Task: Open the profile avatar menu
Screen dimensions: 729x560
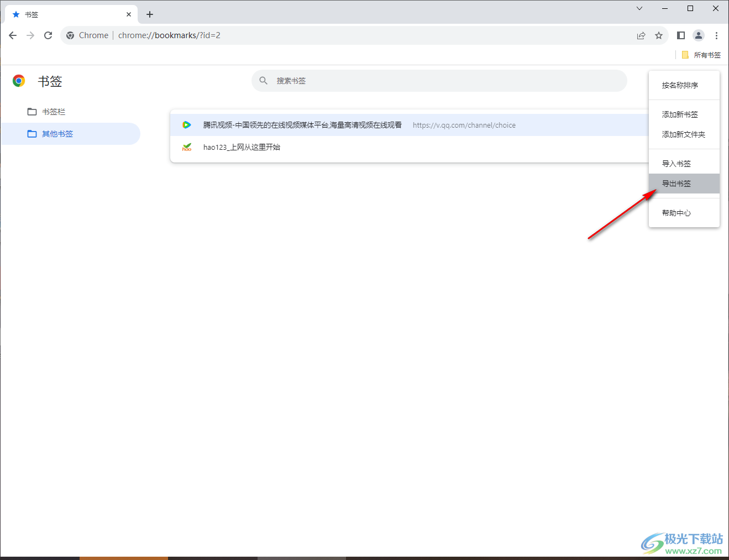Action: click(699, 35)
